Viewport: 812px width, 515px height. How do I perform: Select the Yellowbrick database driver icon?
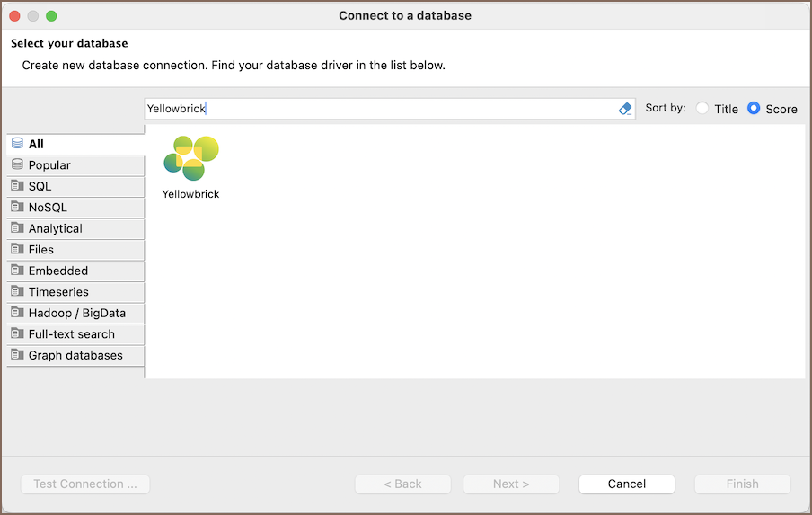(190, 158)
